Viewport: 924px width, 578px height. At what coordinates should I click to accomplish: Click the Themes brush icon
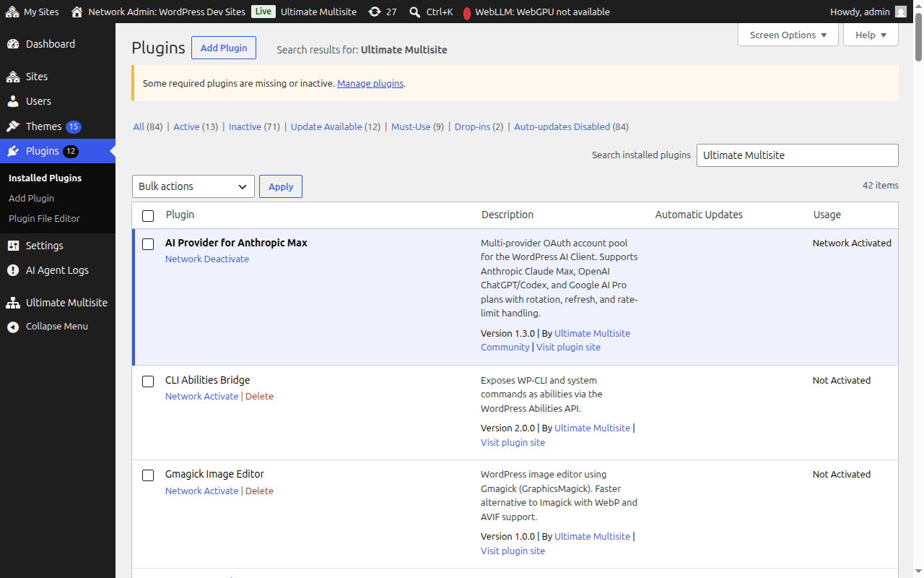[x=13, y=126]
